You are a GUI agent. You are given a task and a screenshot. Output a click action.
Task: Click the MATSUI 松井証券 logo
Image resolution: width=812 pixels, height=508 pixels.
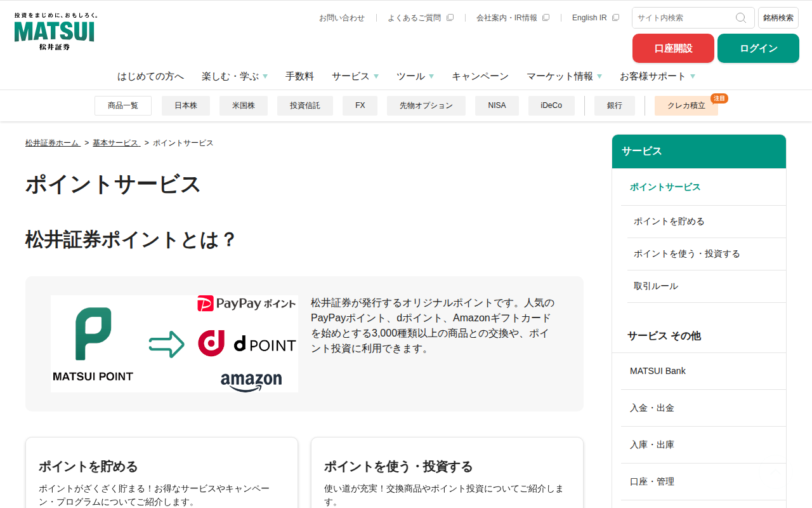tap(55, 32)
